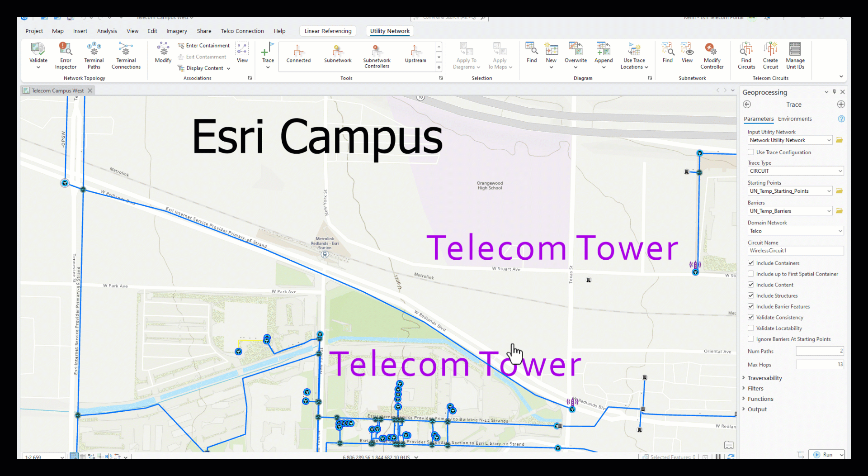Open the Analysis ribbon tab
The image size is (868, 476).
(x=107, y=31)
